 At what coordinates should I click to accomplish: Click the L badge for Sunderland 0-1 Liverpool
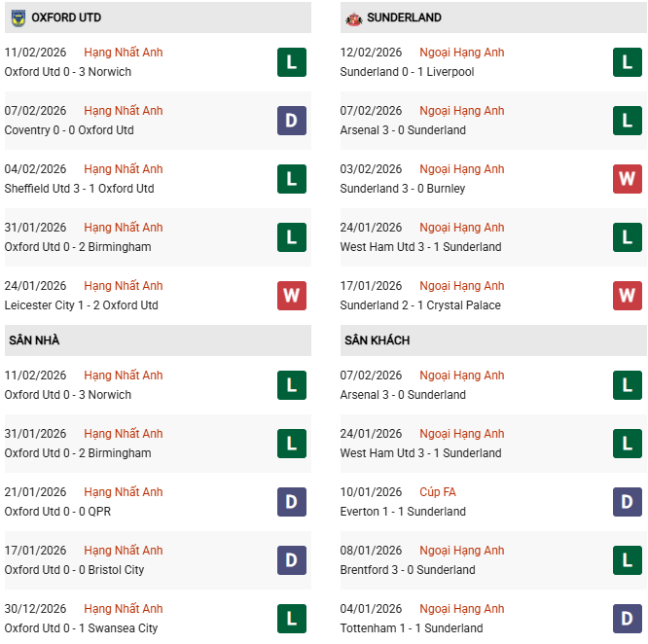pyautogui.click(x=627, y=62)
